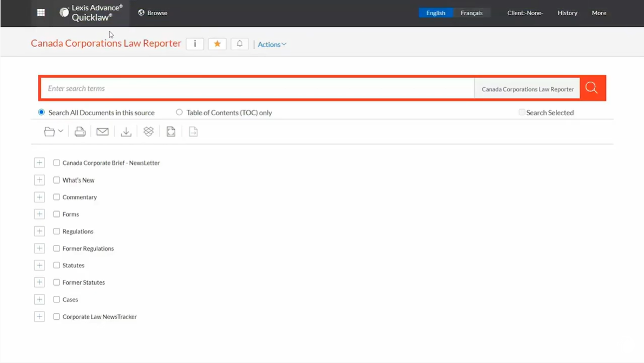This screenshot has width=644, height=363.
Task: Click the download icon
Action: (x=126, y=132)
